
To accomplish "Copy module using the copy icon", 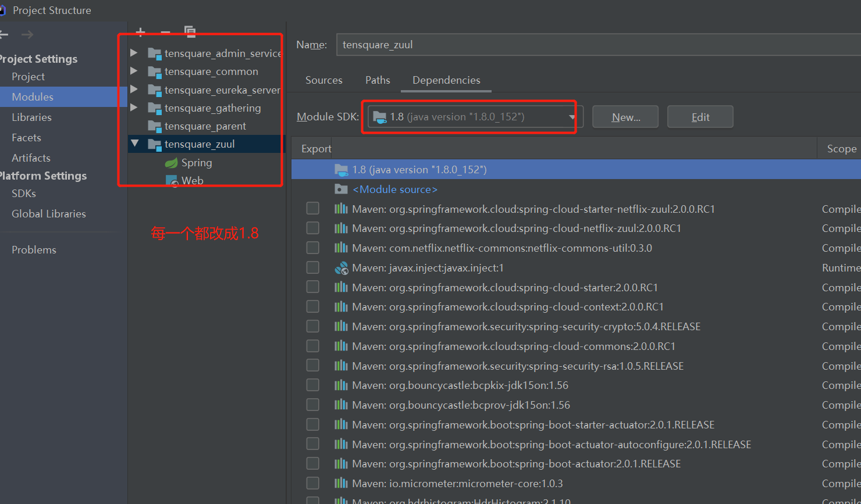I will (190, 32).
